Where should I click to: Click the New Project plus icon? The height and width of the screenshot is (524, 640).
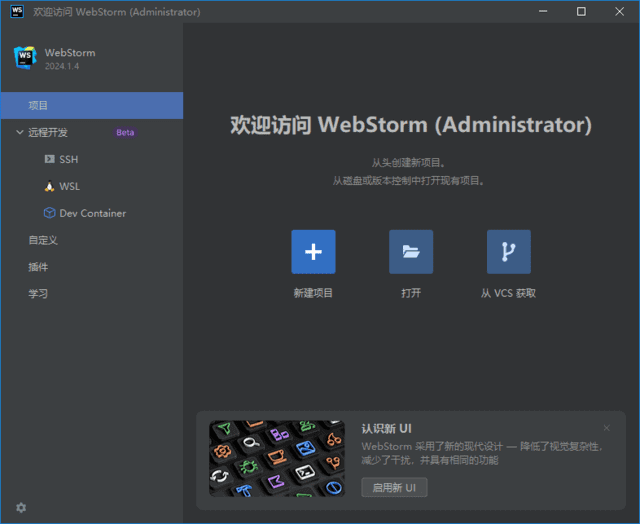[x=313, y=252]
